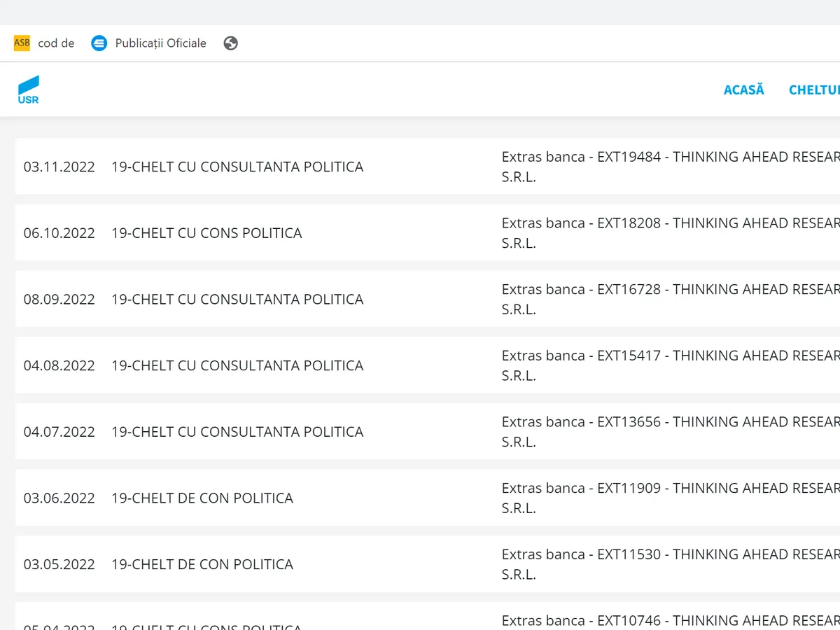Image resolution: width=840 pixels, height=630 pixels.
Task: Select the partially visible CHELTUI menu item
Action: point(813,90)
